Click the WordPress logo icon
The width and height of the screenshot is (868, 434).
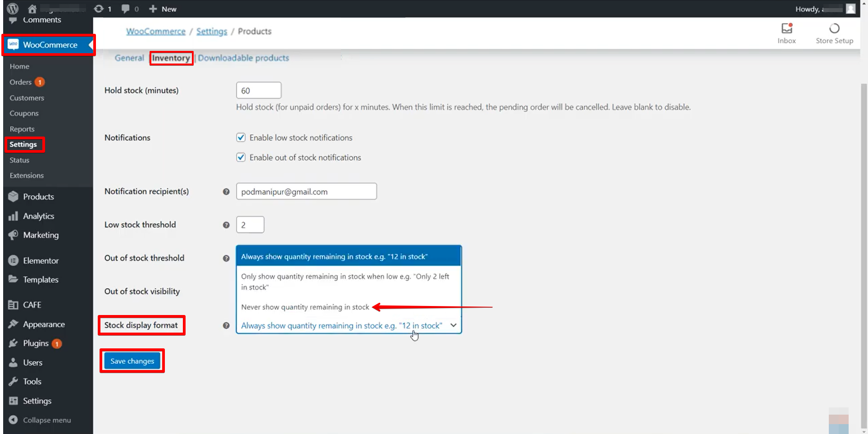13,9
